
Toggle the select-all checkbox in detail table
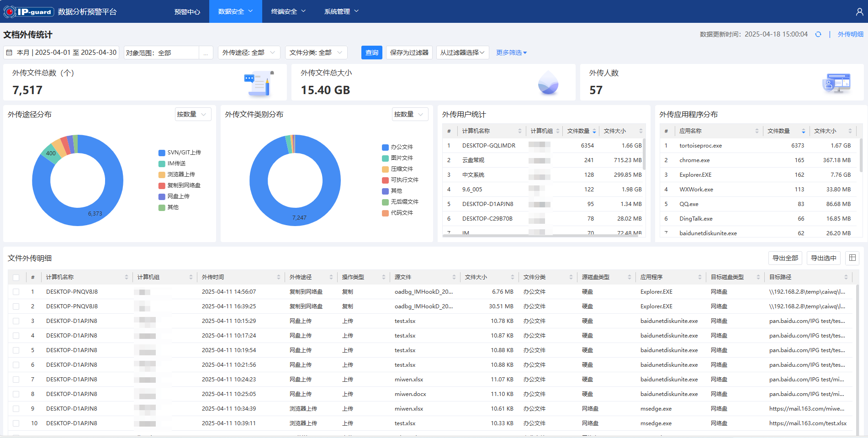click(16, 277)
